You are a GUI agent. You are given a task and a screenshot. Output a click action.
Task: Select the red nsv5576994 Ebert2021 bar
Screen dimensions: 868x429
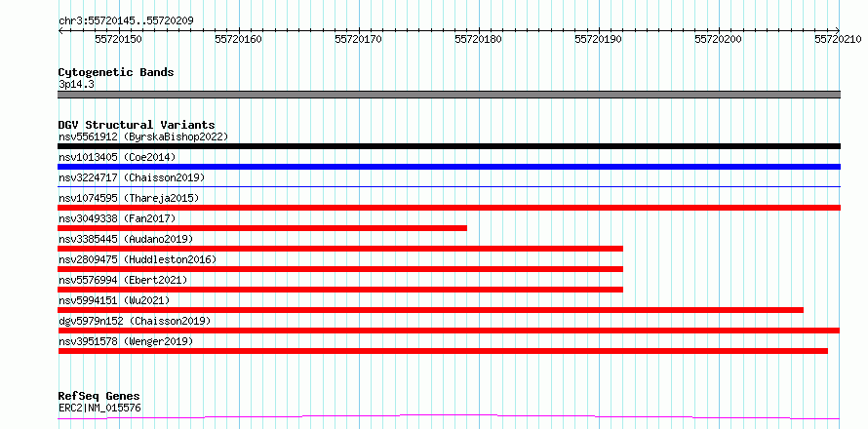click(x=340, y=290)
